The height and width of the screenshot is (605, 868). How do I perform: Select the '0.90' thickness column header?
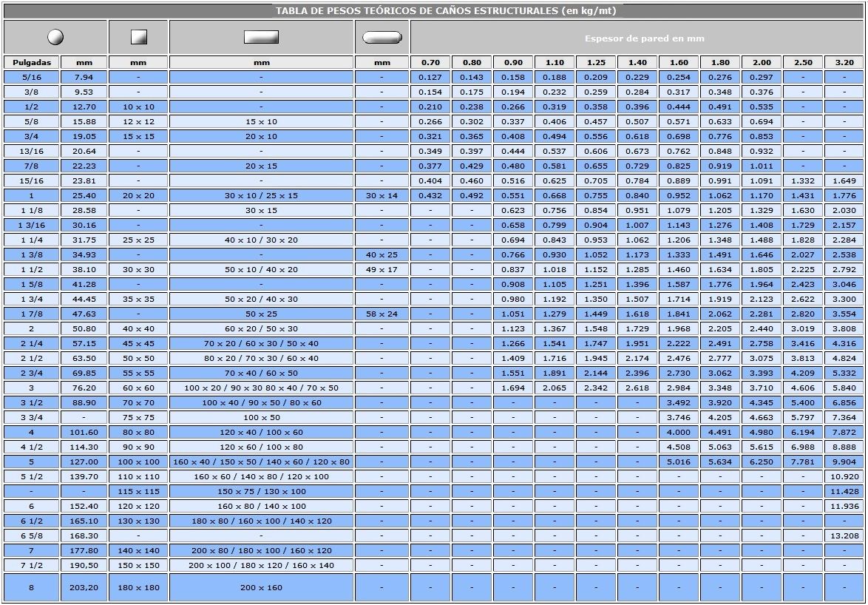pyautogui.click(x=513, y=63)
